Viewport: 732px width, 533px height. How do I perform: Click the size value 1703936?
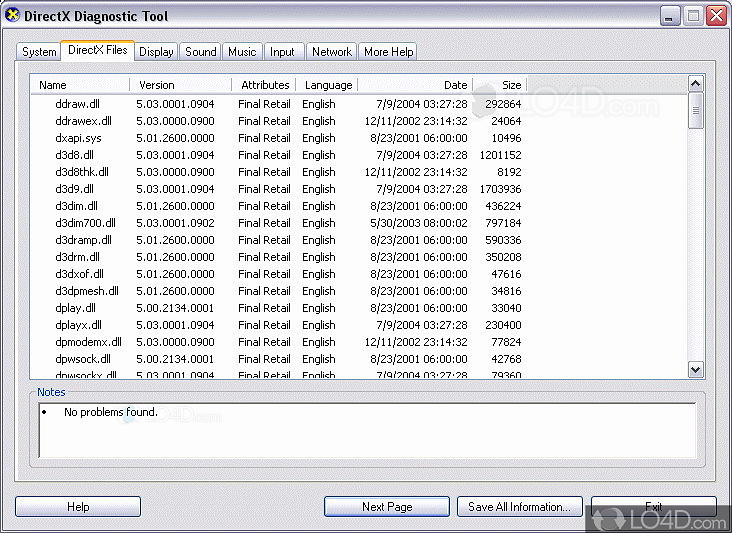[x=500, y=189]
